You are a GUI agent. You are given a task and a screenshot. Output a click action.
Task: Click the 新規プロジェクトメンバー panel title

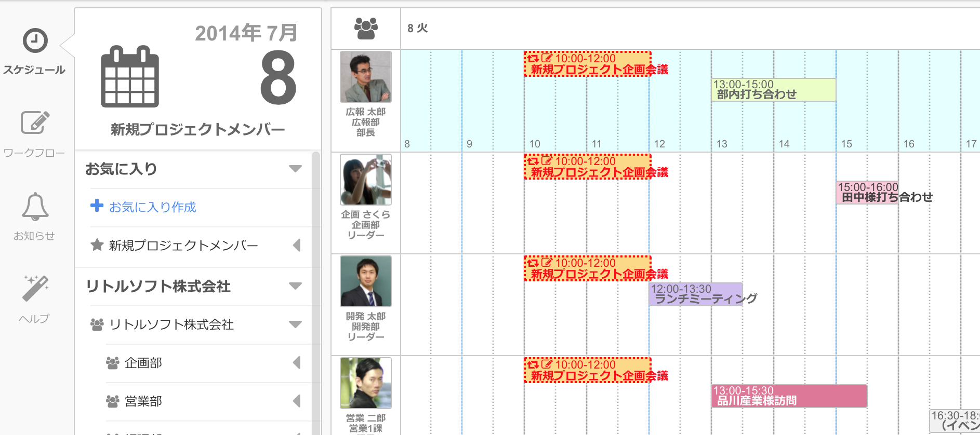[x=197, y=129]
